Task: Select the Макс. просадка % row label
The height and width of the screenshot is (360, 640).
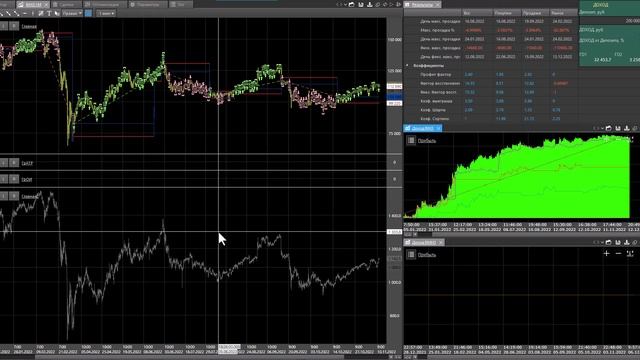Action: (437, 30)
